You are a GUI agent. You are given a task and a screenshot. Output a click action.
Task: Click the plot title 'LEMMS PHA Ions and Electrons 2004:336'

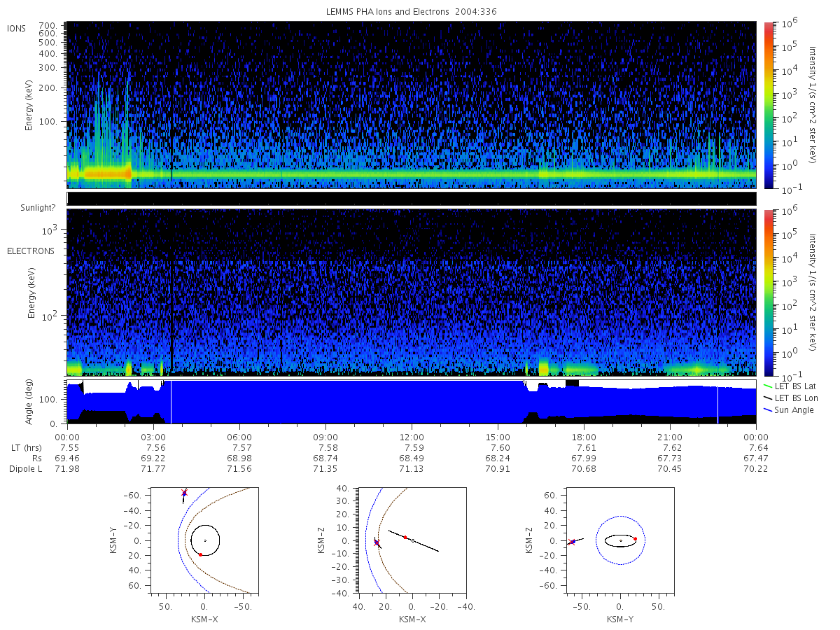pyautogui.click(x=412, y=12)
